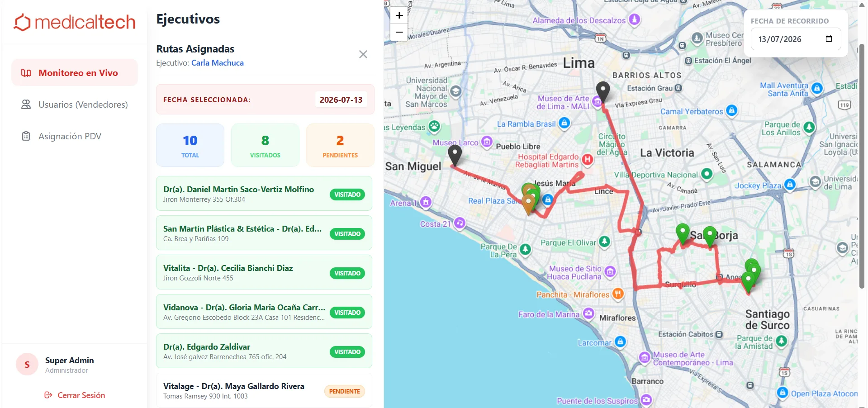Screen dimensions: 868x408
Task: Click the Monitoreo en Vivo map icon
Action: [26, 73]
